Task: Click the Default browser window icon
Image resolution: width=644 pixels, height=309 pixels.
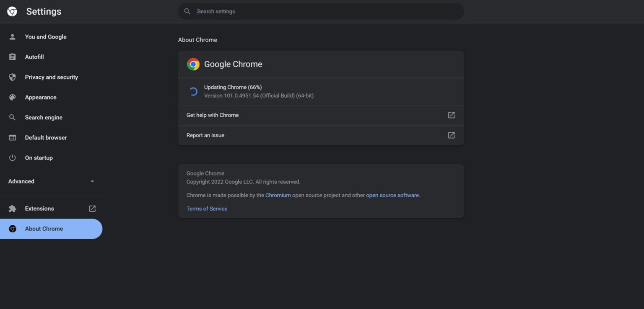Action: tap(13, 137)
